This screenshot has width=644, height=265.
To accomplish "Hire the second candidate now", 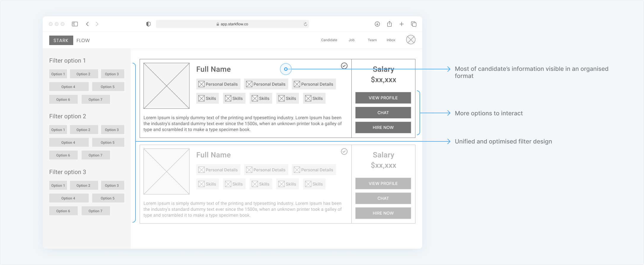I will [383, 213].
